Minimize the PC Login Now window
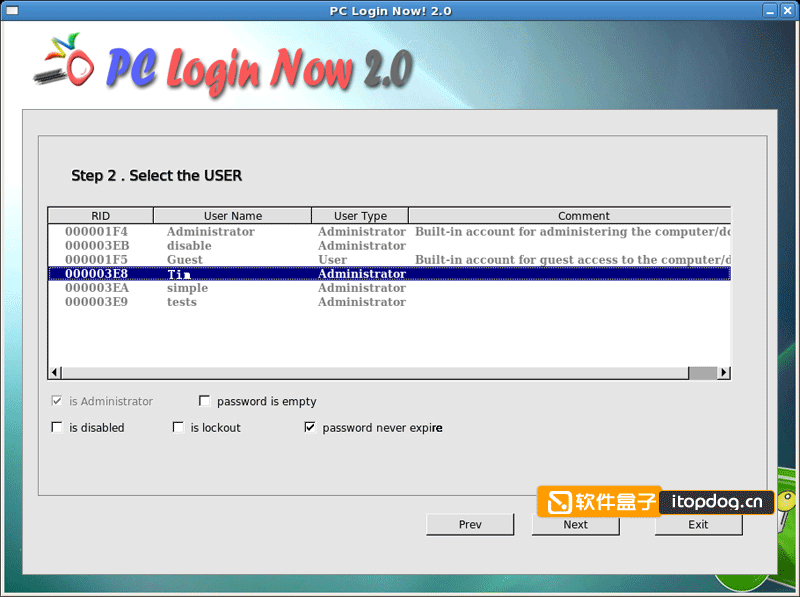Viewport: 800px width, 597px height. [770, 11]
